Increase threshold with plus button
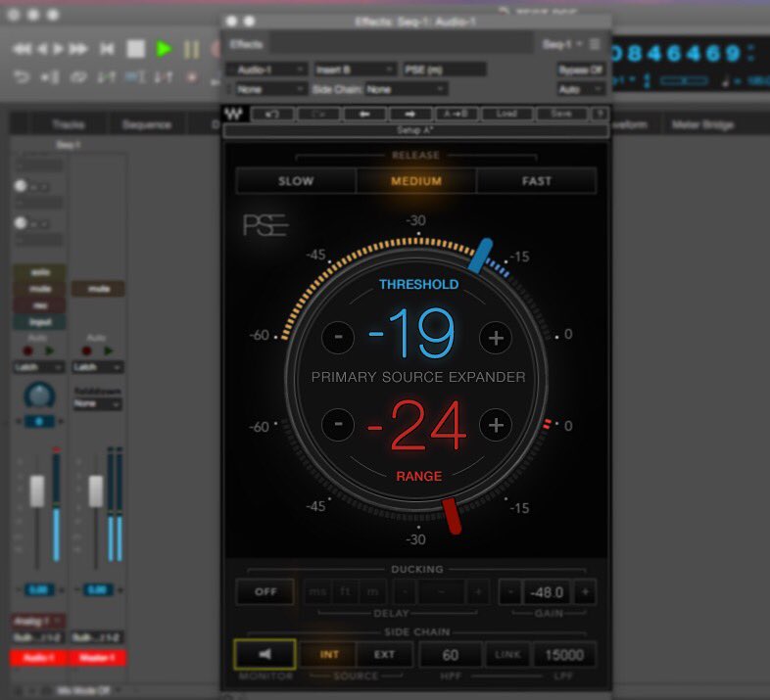Viewport: 770px width, 700px height. click(x=496, y=338)
